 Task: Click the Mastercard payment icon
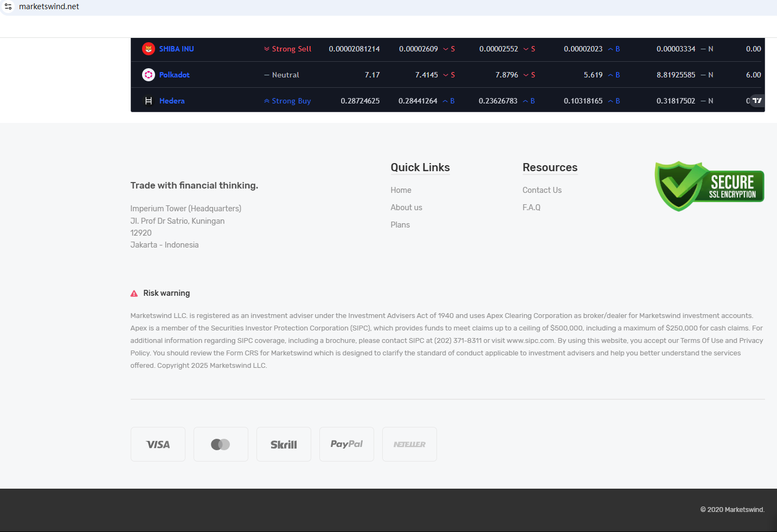coord(221,444)
